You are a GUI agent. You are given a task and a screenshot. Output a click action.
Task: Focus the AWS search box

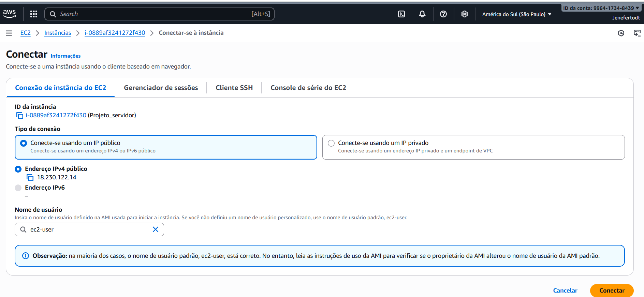[160, 14]
